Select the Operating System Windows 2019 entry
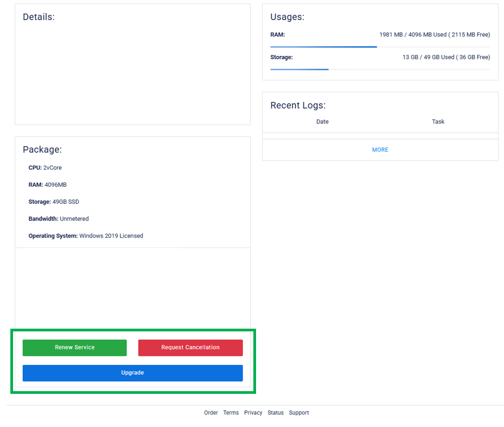Viewport: 504px width, 427px height. 86,236
